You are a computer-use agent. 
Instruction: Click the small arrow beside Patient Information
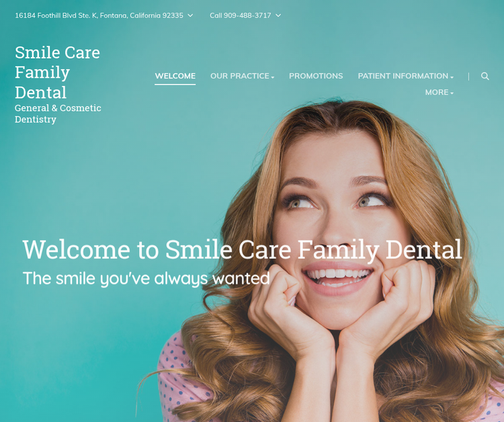(452, 77)
